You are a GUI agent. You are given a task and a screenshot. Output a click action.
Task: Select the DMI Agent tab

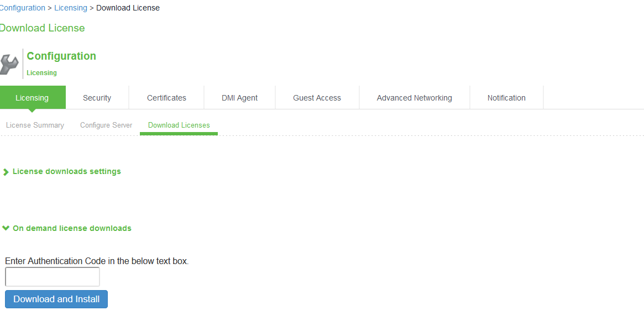(239, 98)
